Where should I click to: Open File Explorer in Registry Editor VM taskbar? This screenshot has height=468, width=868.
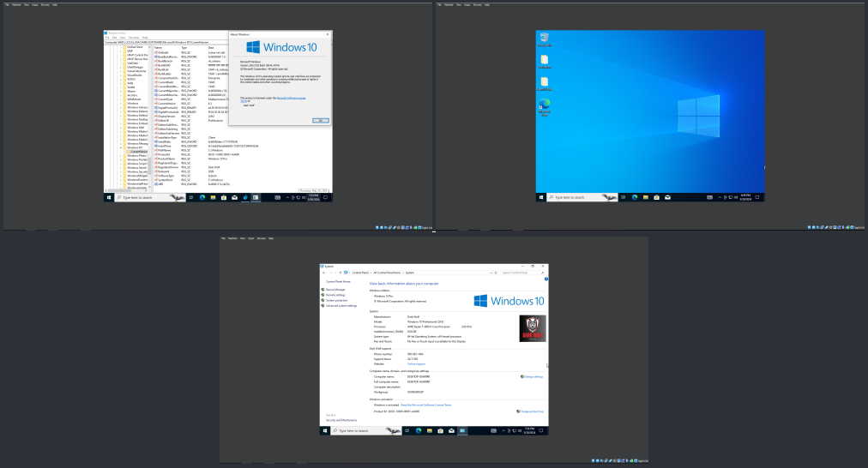[213, 197]
